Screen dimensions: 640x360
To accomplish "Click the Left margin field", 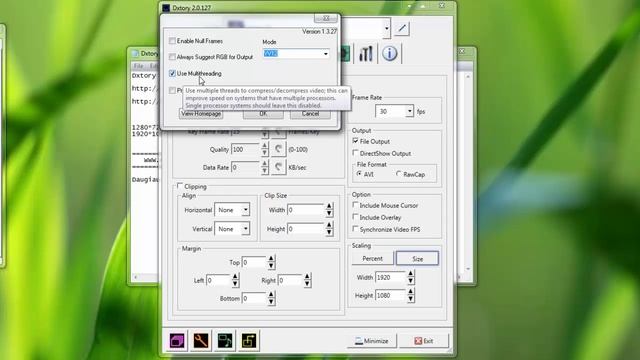I will (218, 280).
